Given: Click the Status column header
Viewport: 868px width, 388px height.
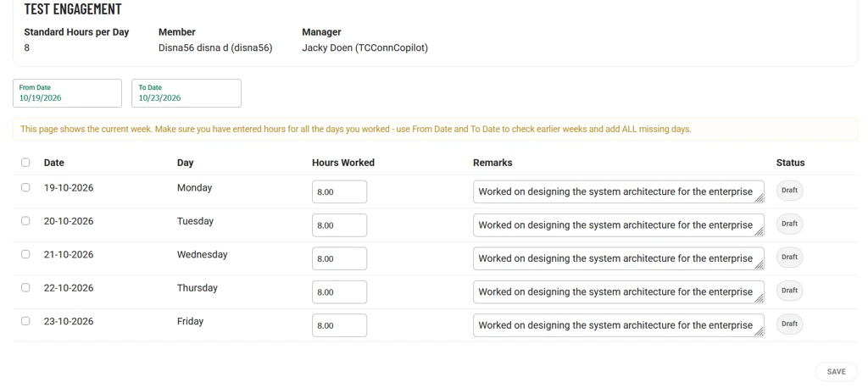Looking at the screenshot, I should click(791, 163).
